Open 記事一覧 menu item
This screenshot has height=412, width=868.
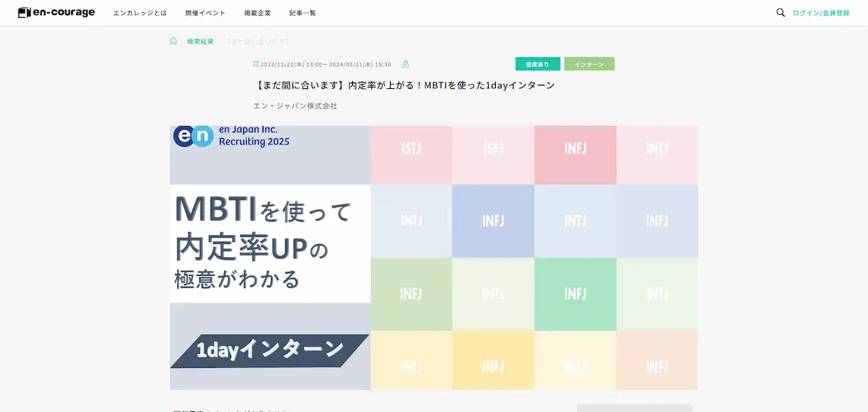pos(303,13)
